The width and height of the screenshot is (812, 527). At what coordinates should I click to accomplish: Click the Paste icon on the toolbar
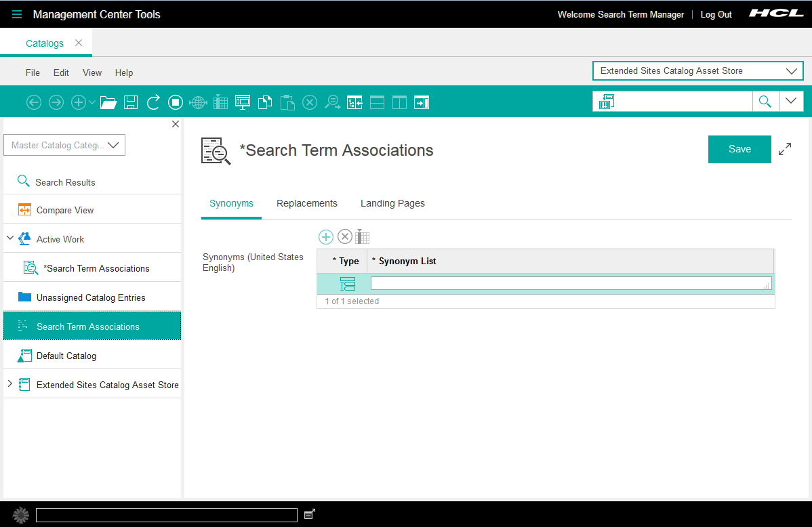[287, 102]
